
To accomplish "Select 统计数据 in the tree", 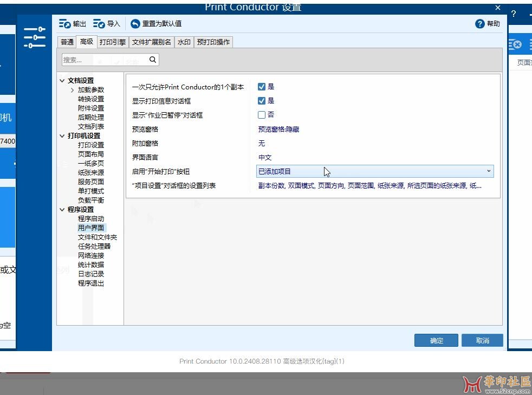I will [x=91, y=265].
